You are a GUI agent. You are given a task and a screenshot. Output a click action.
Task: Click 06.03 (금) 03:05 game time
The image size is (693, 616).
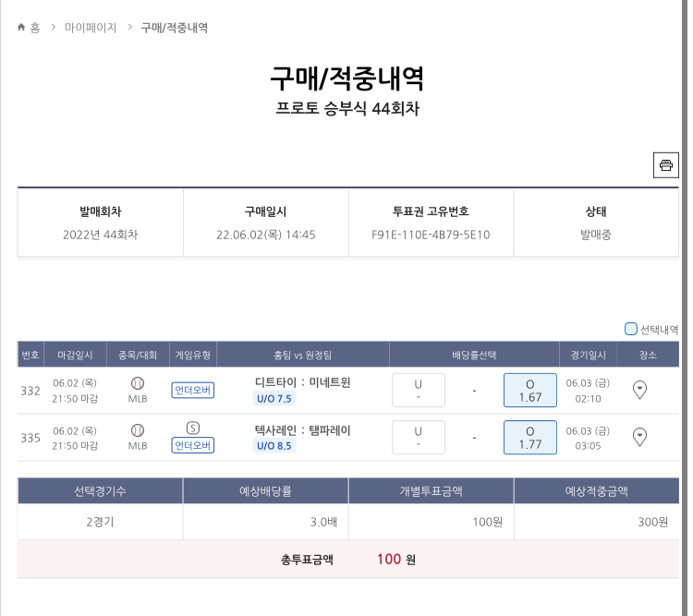coord(588,438)
